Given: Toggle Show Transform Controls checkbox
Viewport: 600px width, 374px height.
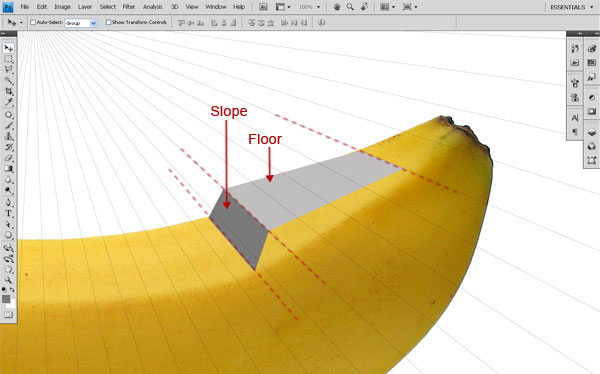Looking at the screenshot, I should 108,22.
